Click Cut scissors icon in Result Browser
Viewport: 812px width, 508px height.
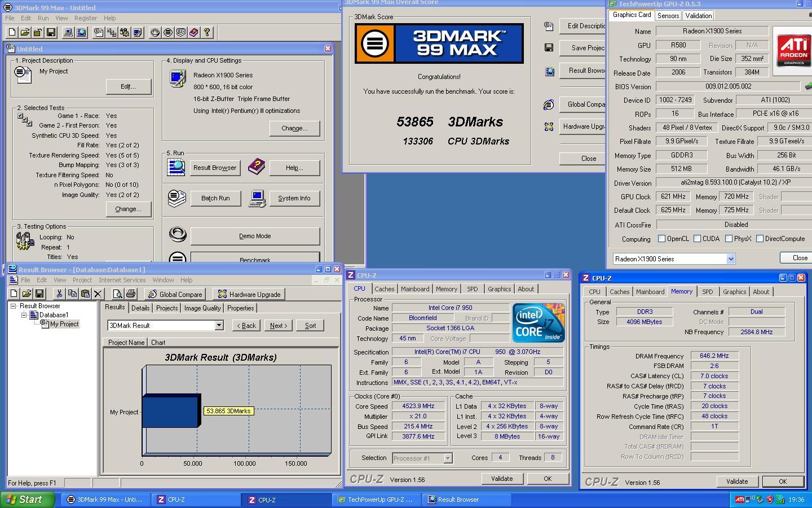point(59,294)
